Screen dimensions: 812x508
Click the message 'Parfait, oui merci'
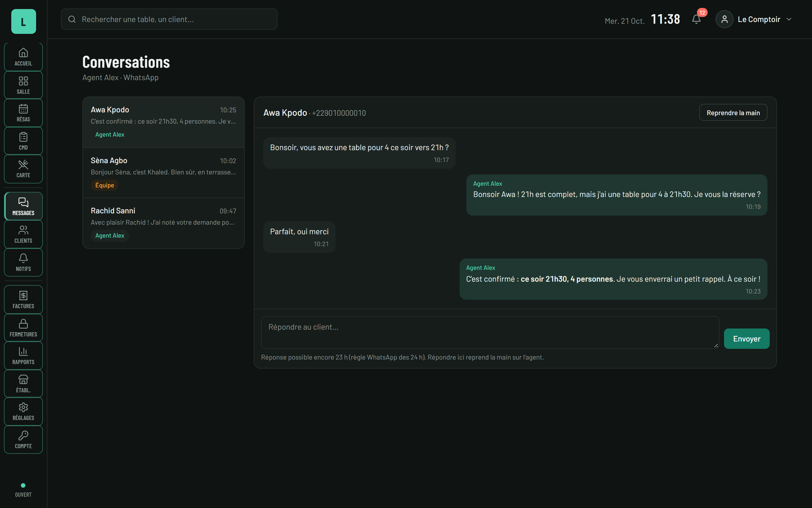click(x=299, y=237)
